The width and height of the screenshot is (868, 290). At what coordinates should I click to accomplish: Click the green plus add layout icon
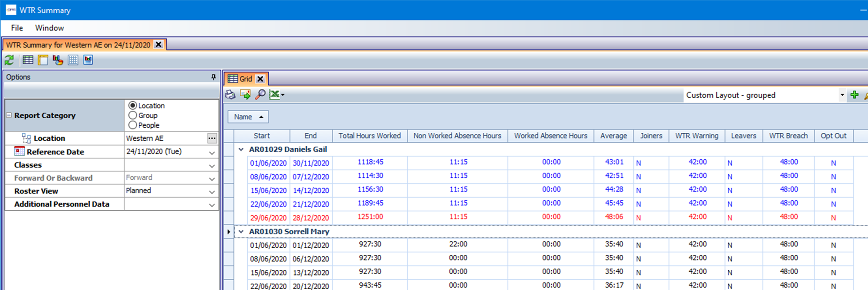click(x=854, y=95)
